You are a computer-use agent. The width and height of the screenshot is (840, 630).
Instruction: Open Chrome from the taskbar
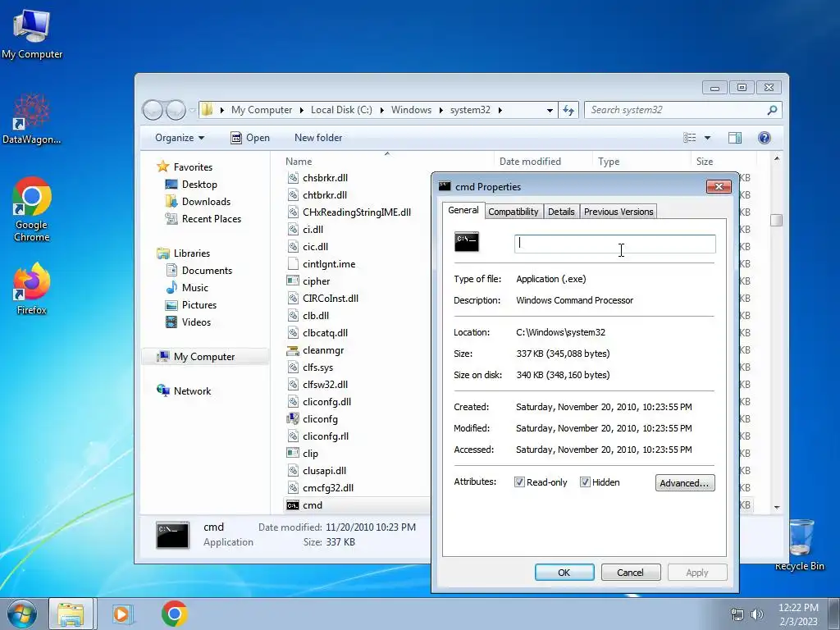[174, 614]
